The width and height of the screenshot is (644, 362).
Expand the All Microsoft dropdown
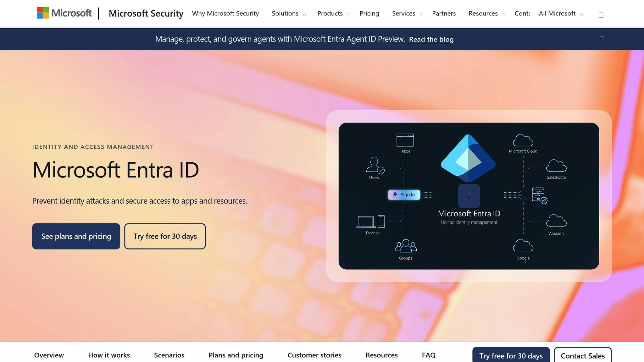557,14
